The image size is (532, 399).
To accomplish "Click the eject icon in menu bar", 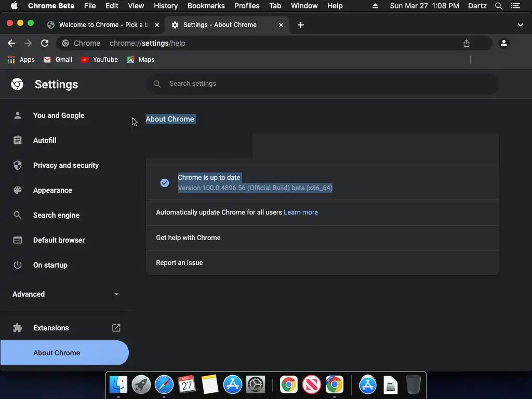I will pyautogui.click(x=375, y=6).
